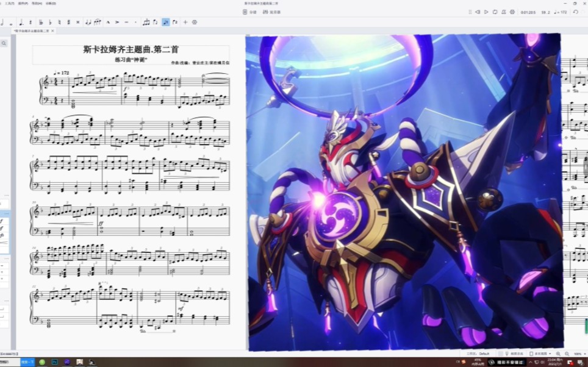Open the zoom percentage dropdown
The height and width of the screenshot is (367, 588).
point(579,354)
